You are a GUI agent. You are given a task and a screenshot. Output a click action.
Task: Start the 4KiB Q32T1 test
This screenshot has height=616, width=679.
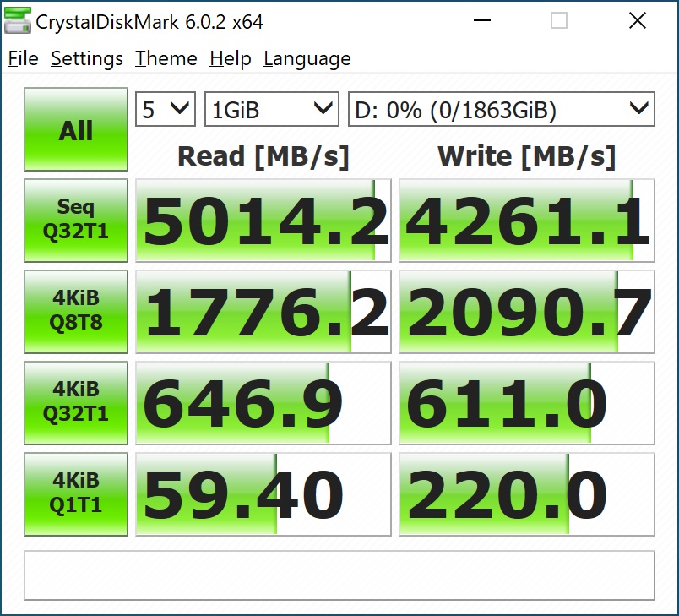pyautogui.click(x=76, y=403)
